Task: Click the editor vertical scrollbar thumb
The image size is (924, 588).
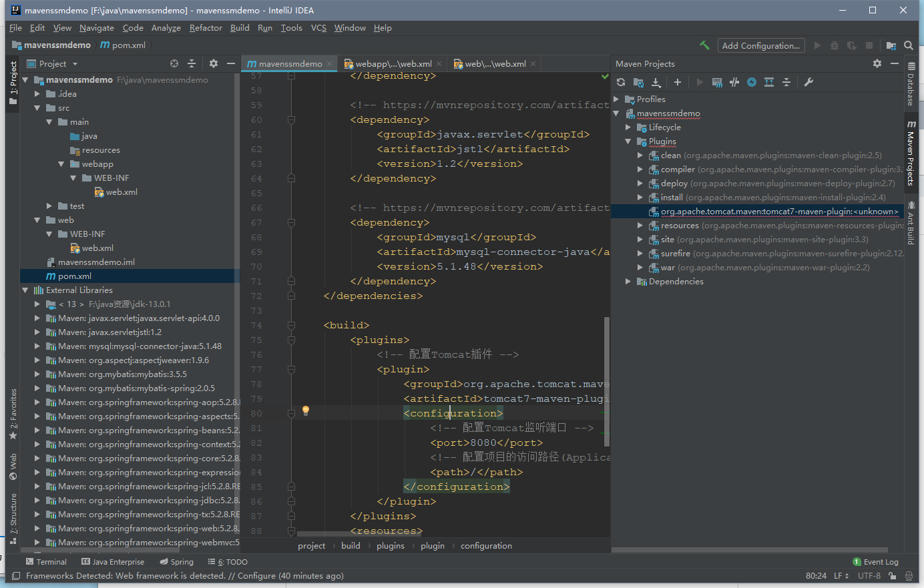Action: point(607,382)
